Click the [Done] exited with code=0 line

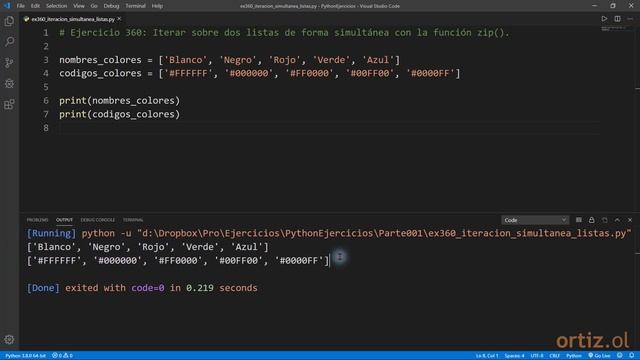point(142,288)
